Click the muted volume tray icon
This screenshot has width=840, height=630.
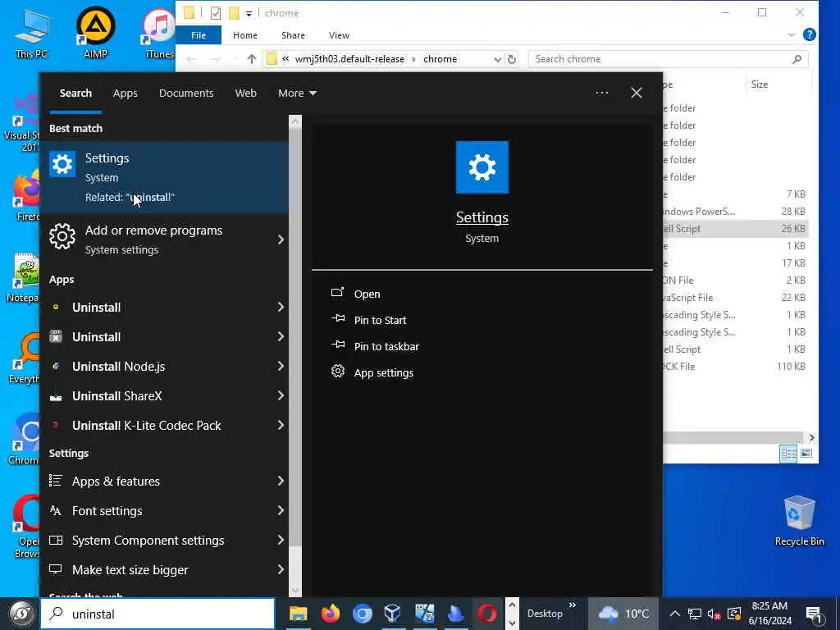coord(714,614)
